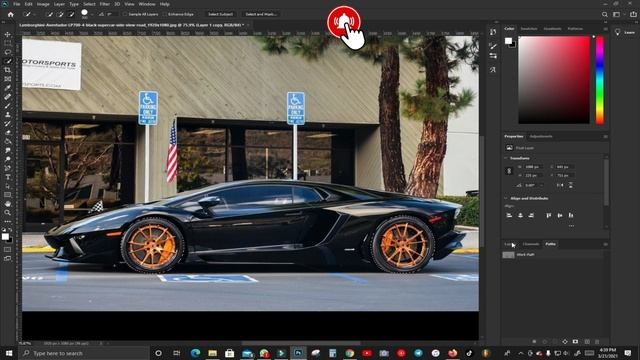This screenshot has height=360, width=640.
Task: Click the Select and Mask button
Action: (x=261, y=14)
